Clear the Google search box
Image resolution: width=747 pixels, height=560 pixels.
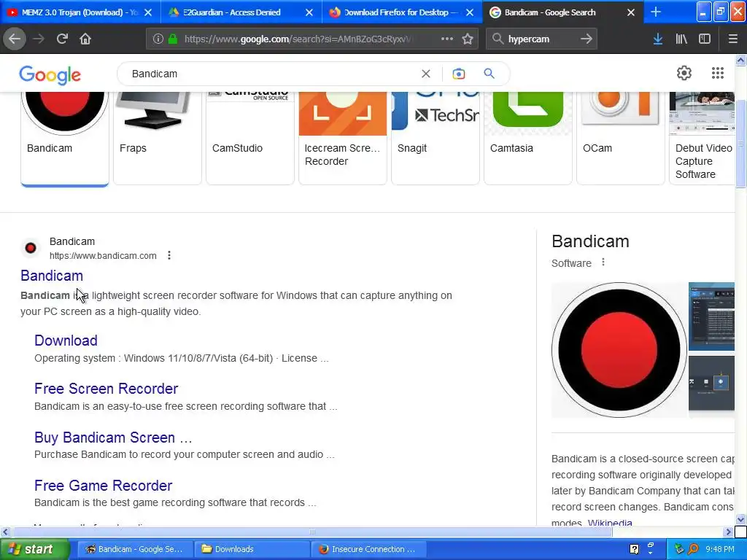pyautogui.click(x=426, y=74)
